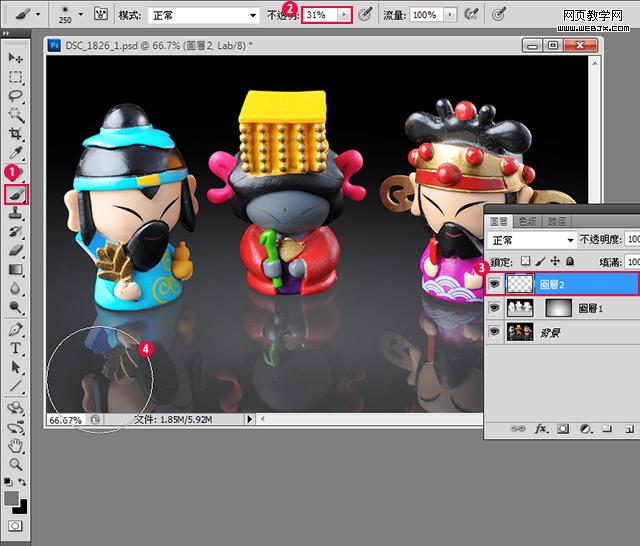The height and width of the screenshot is (546, 640).
Task: Click the foreground color swatch
Action: 11,498
